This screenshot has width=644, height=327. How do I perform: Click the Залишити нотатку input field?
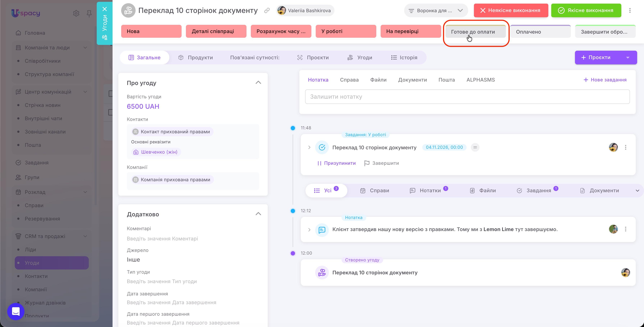pyautogui.click(x=467, y=97)
